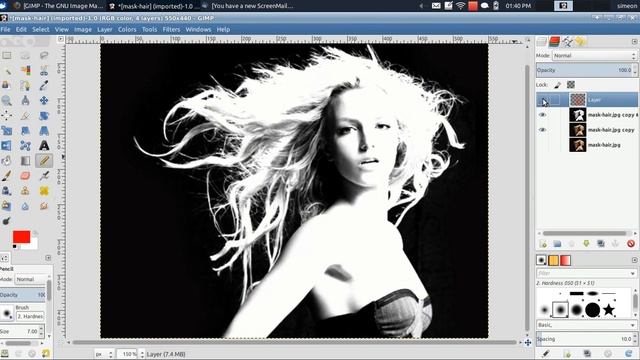The image size is (640, 360).
Task: Toggle visibility of the top Layer
Action: (x=542, y=100)
